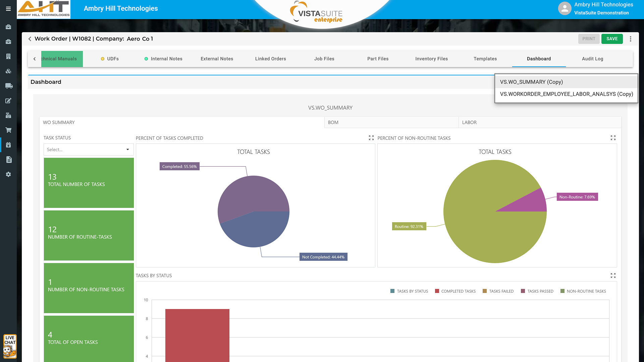Select VS.WORKORDER_EMPLOYEE_LABOR_ANALSYS (Copy) option

pos(566,94)
